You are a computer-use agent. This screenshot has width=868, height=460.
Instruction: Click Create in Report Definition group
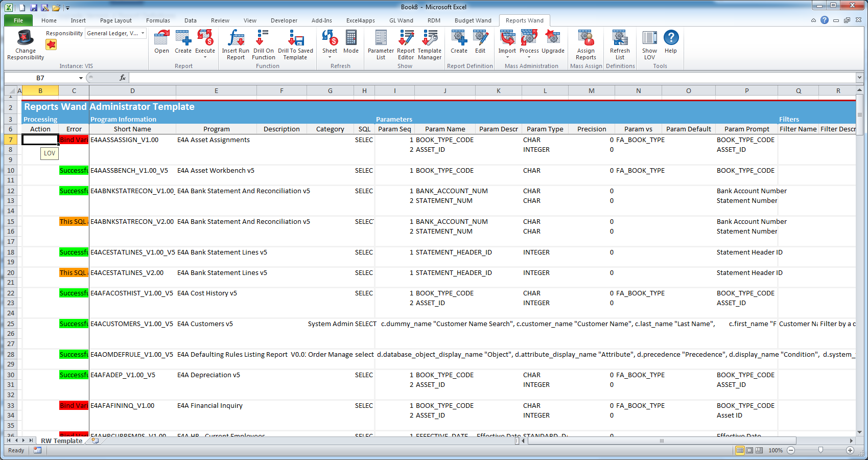pyautogui.click(x=459, y=37)
